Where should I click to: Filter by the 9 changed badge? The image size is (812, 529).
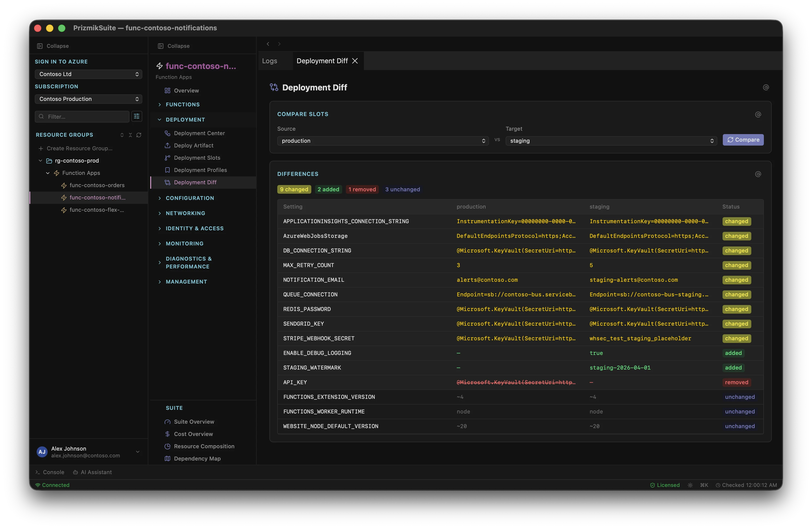tap(294, 189)
